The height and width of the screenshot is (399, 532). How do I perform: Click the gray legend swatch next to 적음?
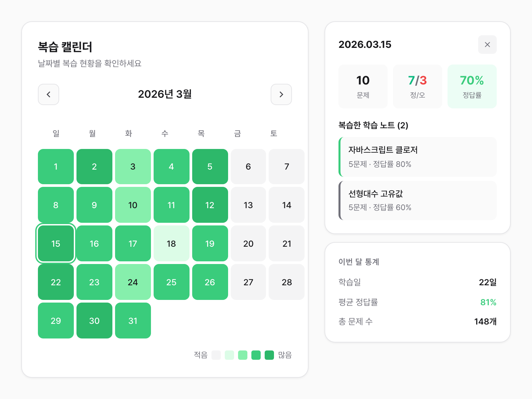click(x=216, y=355)
